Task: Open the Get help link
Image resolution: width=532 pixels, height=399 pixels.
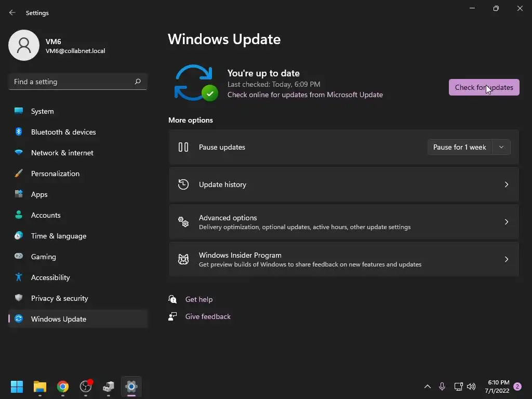Action: tap(199, 299)
